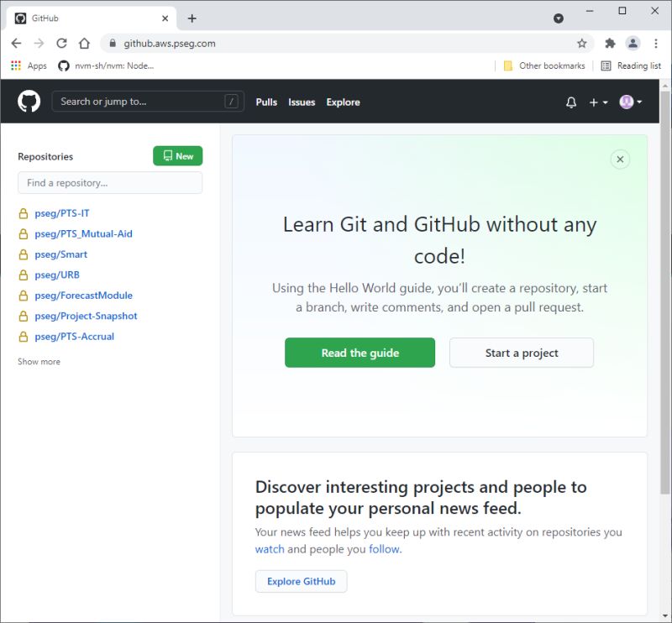This screenshot has height=623, width=672.
Task: Open the plus create-new dropdown in the header
Action: [x=597, y=102]
